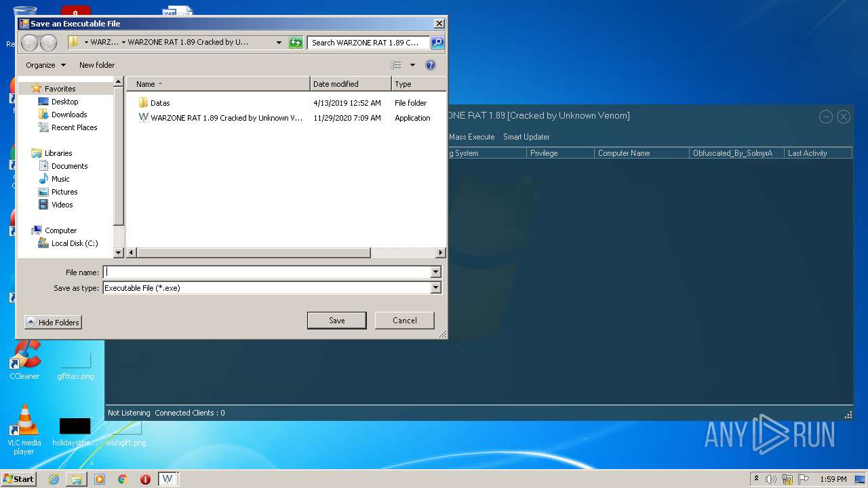Click New folder button
This screenshot has width=868, height=488.
coord(97,65)
